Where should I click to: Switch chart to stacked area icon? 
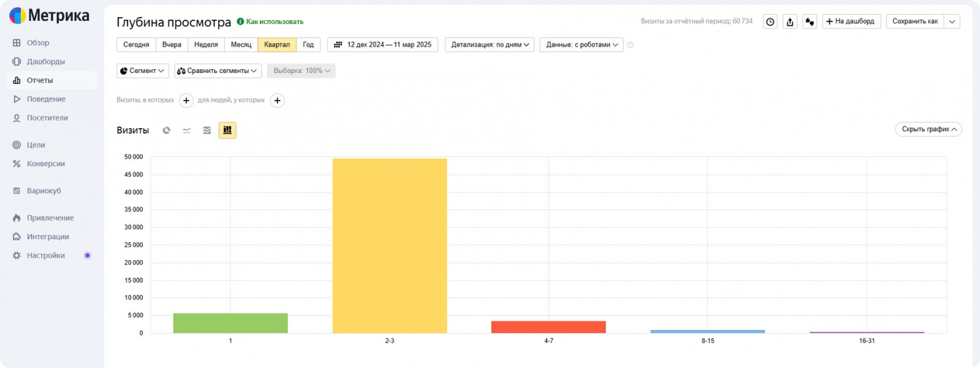(x=207, y=130)
